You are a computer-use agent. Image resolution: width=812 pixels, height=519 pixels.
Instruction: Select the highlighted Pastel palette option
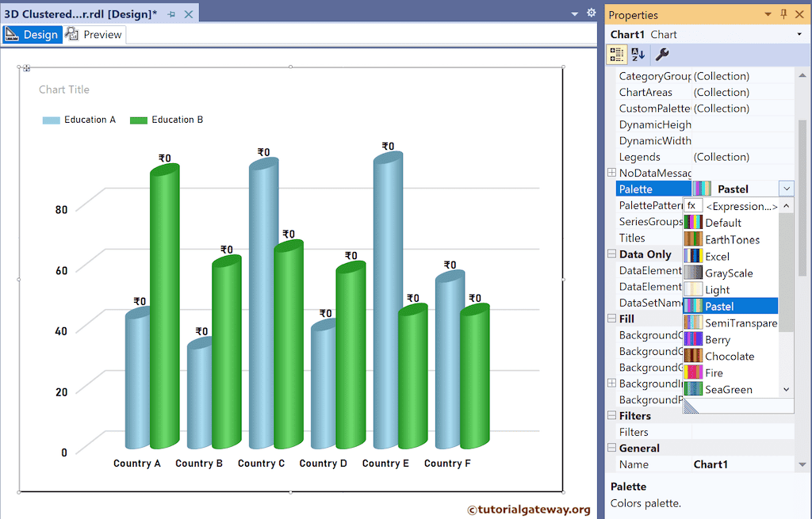click(730, 306)
